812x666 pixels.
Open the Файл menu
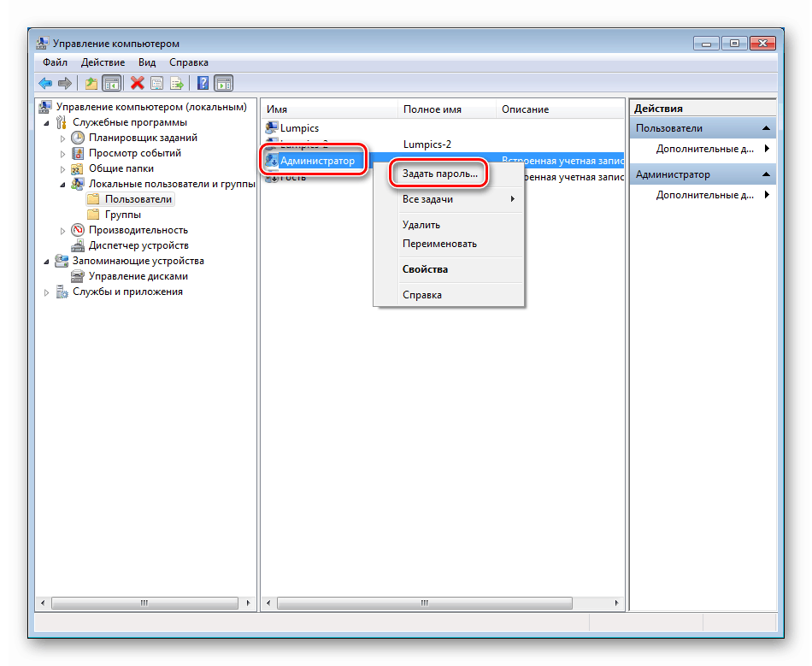tap(55, 62)
